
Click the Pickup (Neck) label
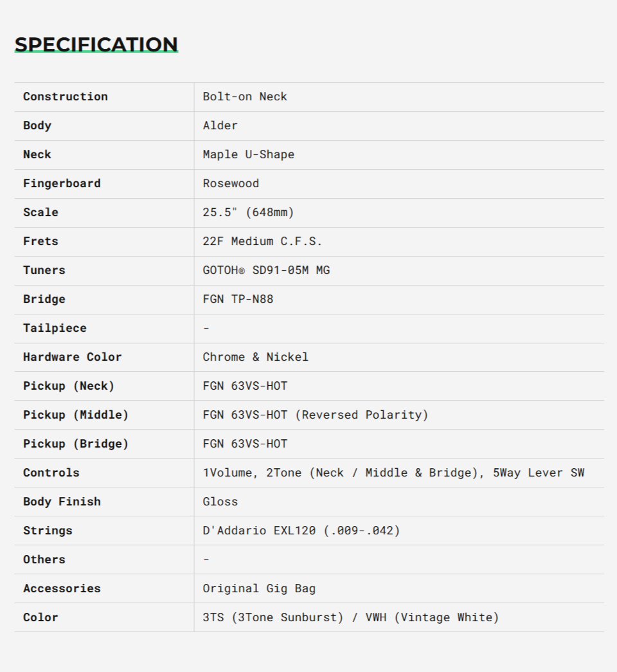69,386
